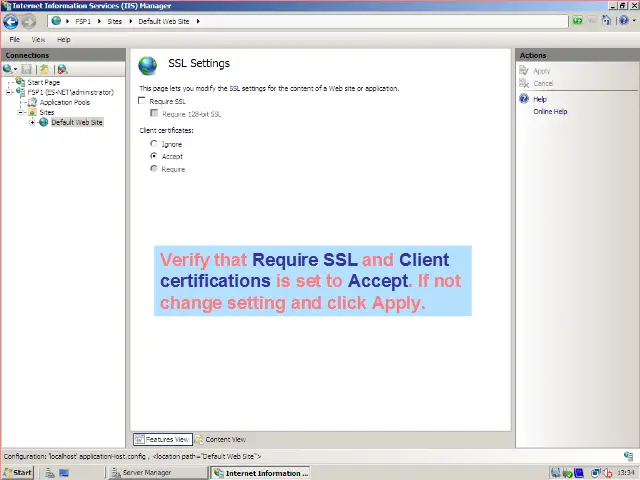Select the Accept client certificates option
The width and height of the screenshot is (640, 480).
(153, 156)
